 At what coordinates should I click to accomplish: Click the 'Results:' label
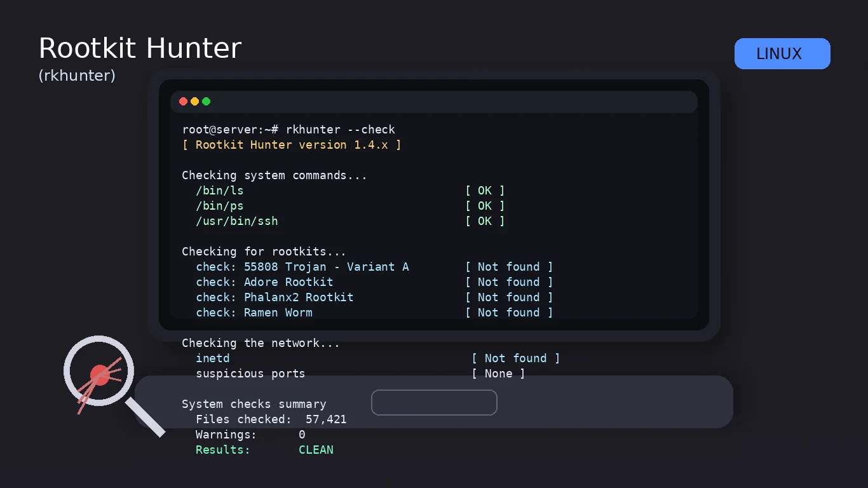[x=223, y=450]
